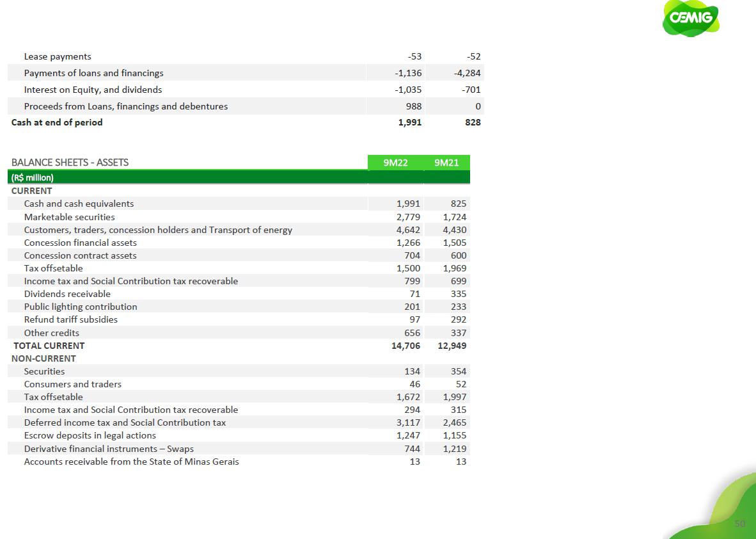This screenshot has height=539, width=756.
Task: Click Derivative financial instruments – Swaps label
Action: (x=109, y=449)
